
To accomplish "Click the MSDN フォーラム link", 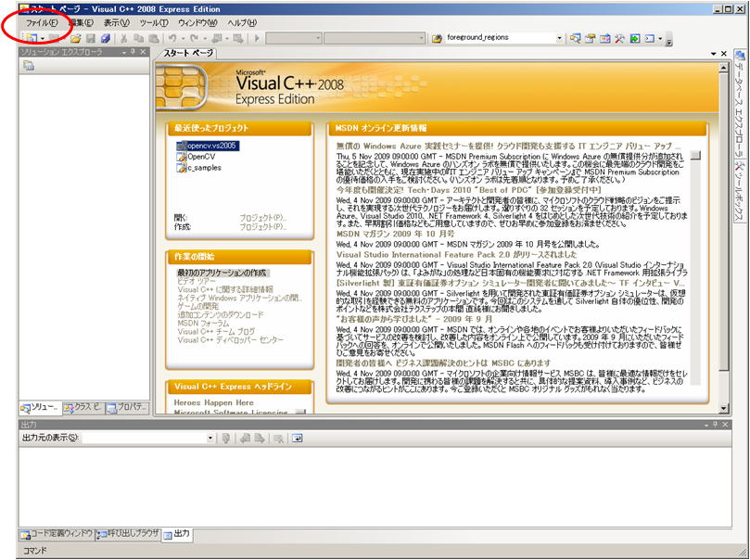I will click(203, 324).
